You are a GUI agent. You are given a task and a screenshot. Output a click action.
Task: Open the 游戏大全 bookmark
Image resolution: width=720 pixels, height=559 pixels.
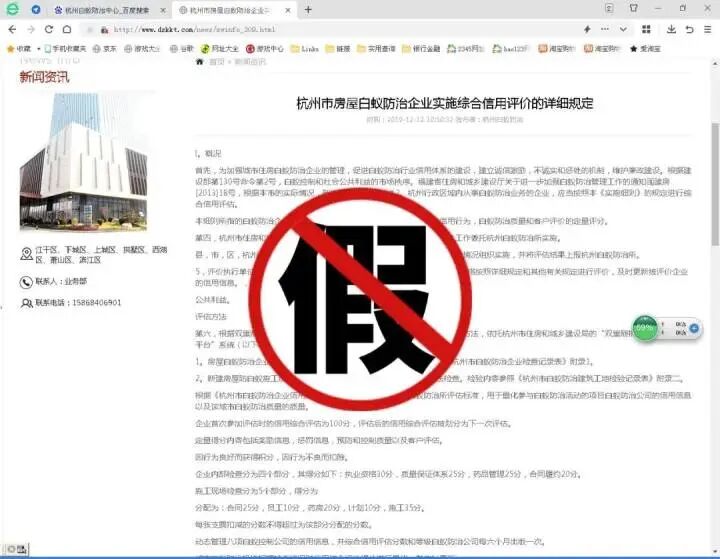tap(142, 49)
